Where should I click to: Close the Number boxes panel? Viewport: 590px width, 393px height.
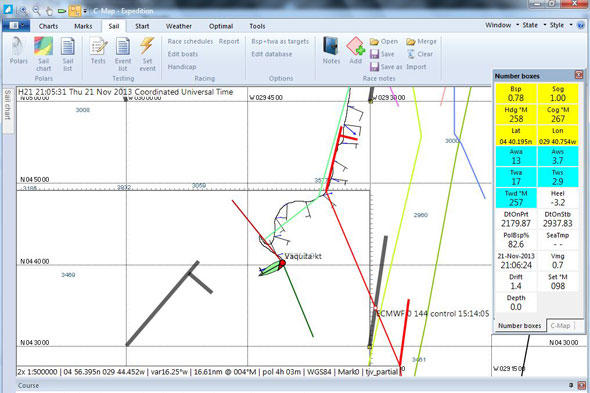click(x=579, y=75)
